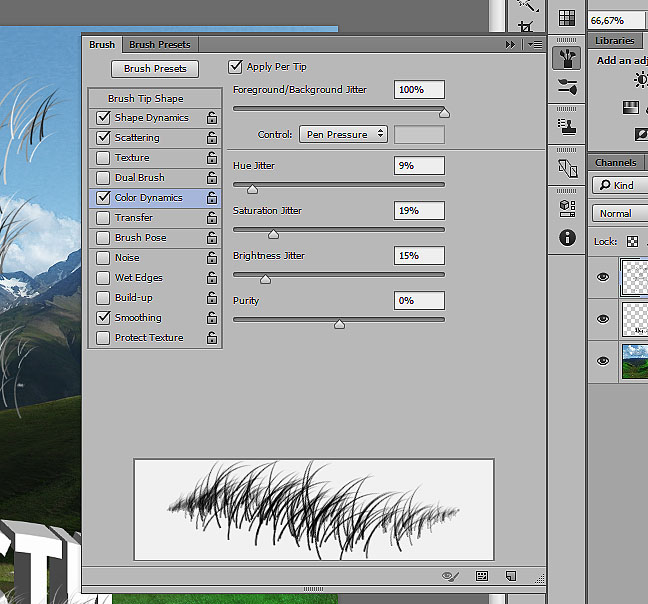The width and height of the screenshot is (648, 604).
Task: Toggle live brush tip preview icon
Action: 451,576
